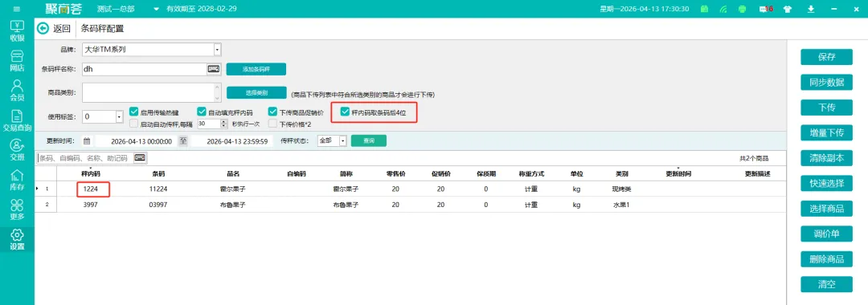Click the 查询 query button
Viewport: 868px width, 305px height.
click(369, 141)
